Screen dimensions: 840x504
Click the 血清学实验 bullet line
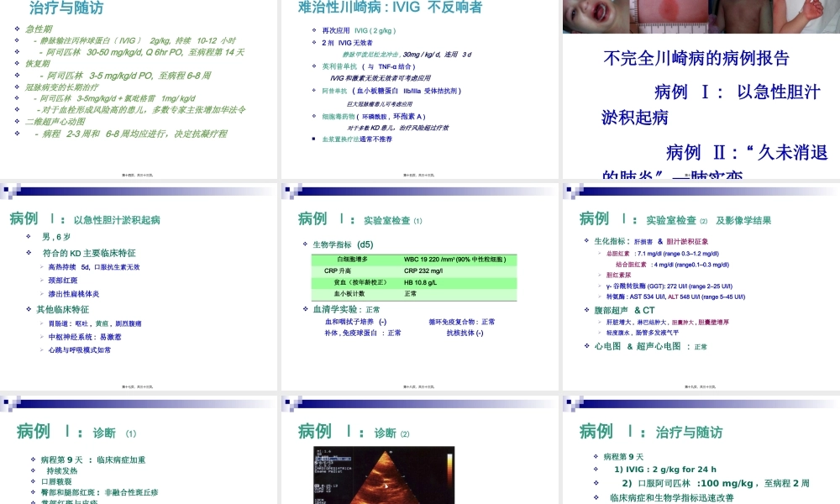pyautogui.click(x=345, y=309)
